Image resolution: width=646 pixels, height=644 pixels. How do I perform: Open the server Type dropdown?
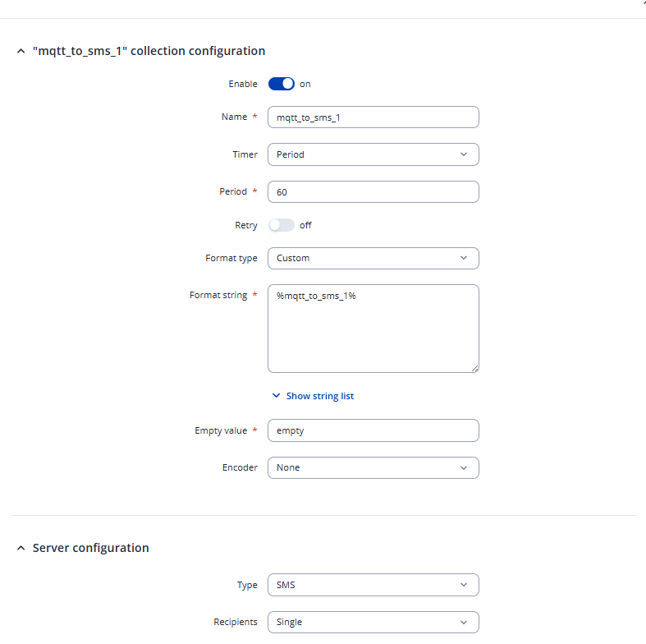pyautogui.click(x=373, y=585)
